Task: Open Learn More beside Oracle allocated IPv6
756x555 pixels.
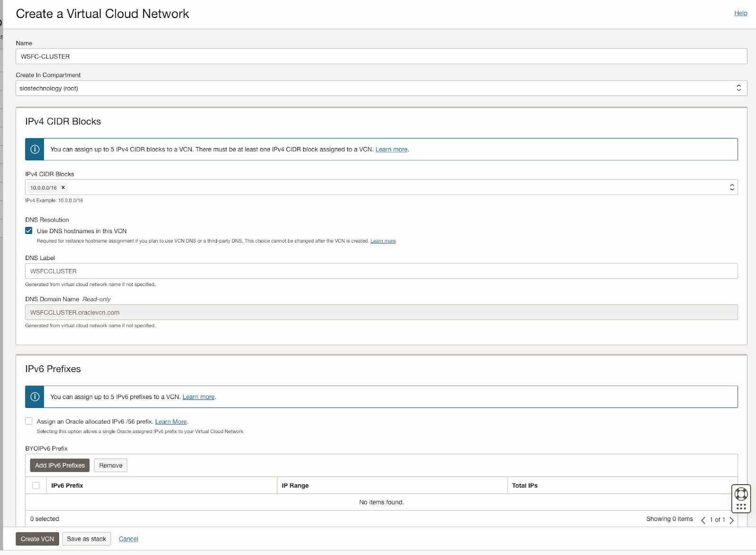Action: point(171,421)
